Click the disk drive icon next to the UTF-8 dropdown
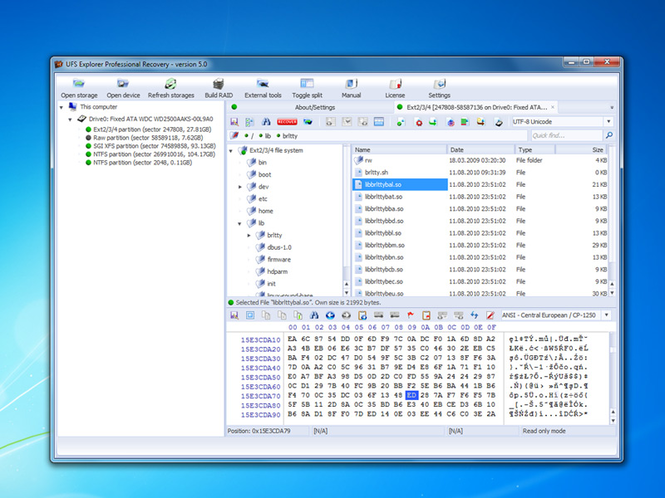This screenshot has width=665, height=498. [499, 123]
